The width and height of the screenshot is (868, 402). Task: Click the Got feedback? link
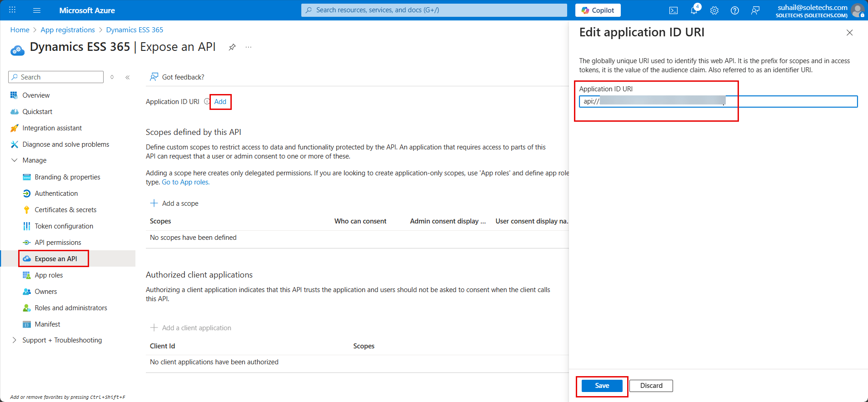pos(183,77)
